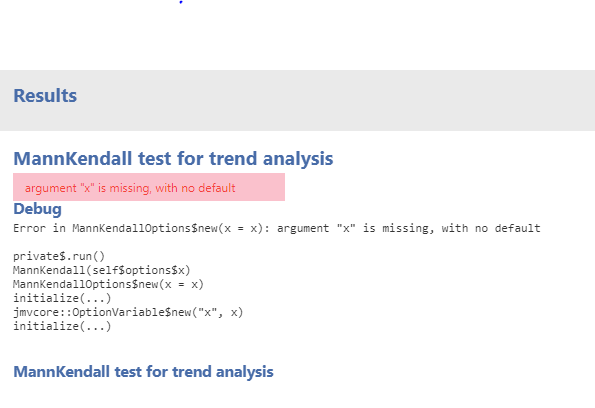Click the jmvcore::OptionVariable$new trace line

pyautogui.click(x=128, y=312)
